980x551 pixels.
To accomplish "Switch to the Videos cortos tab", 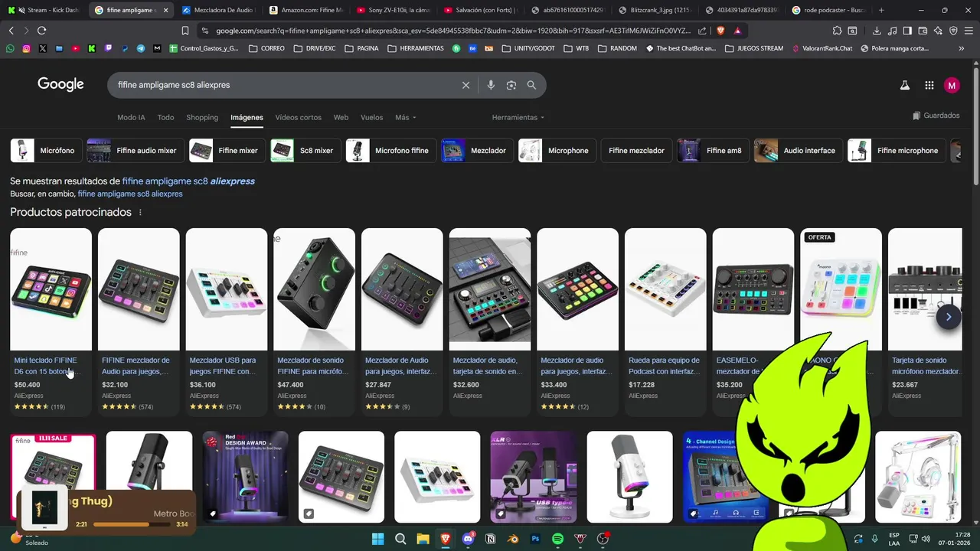I will pos(299,118).
